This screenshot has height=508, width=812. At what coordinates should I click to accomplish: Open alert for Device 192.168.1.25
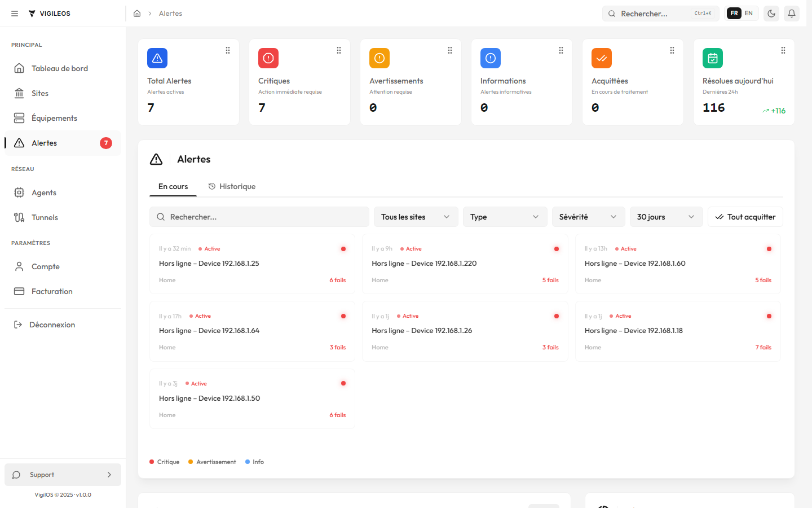[252, 264]
